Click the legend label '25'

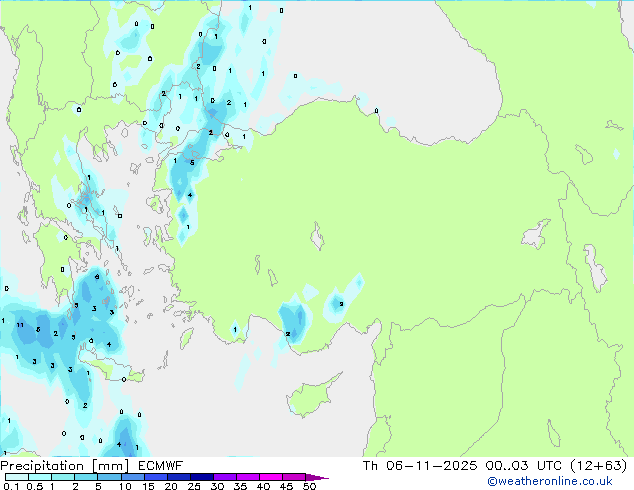(194, 486)
